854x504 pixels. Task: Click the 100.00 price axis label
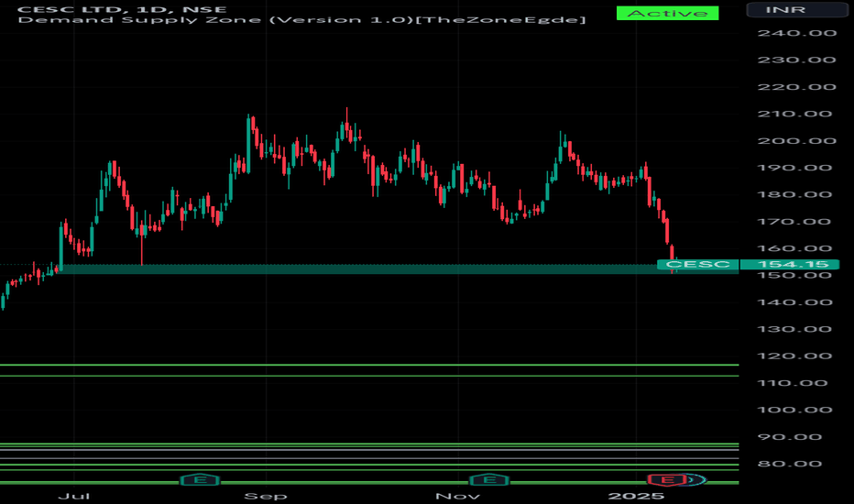[795, 410]
